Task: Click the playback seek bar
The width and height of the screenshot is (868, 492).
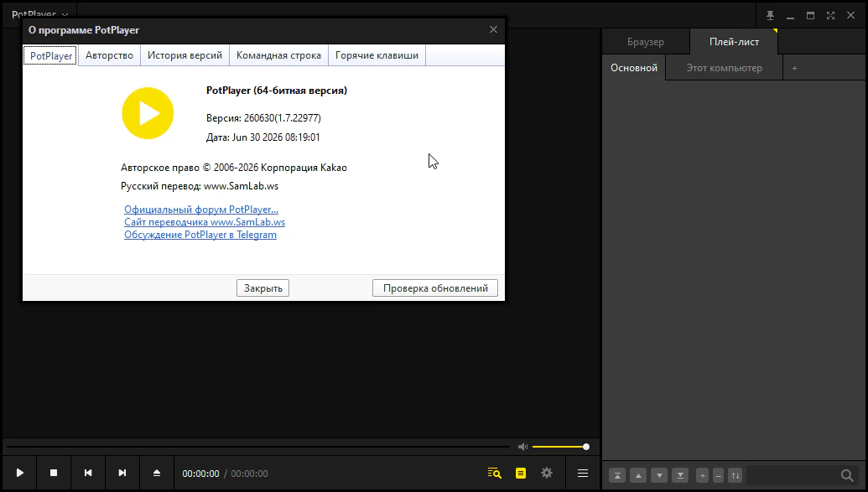Action: click(258, 447)
